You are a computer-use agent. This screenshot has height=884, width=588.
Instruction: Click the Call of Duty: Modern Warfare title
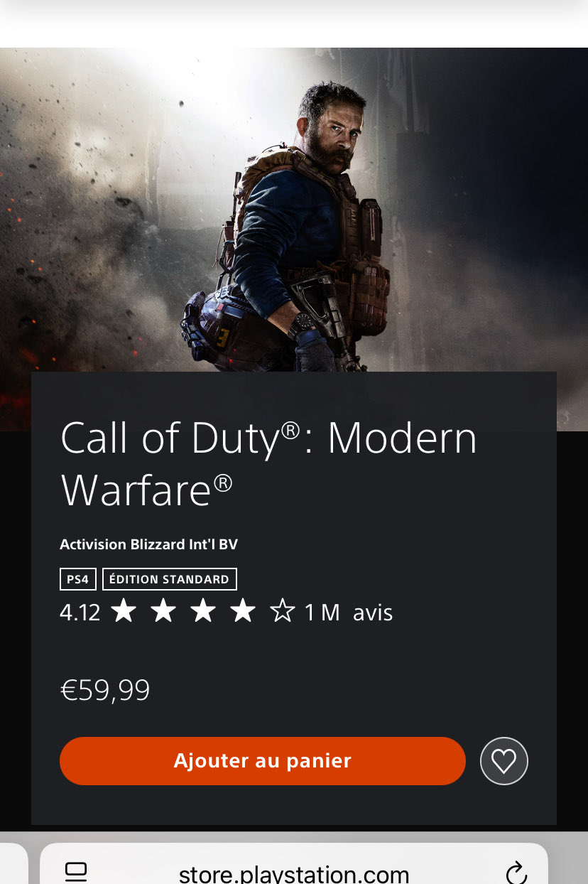(268, 463)
